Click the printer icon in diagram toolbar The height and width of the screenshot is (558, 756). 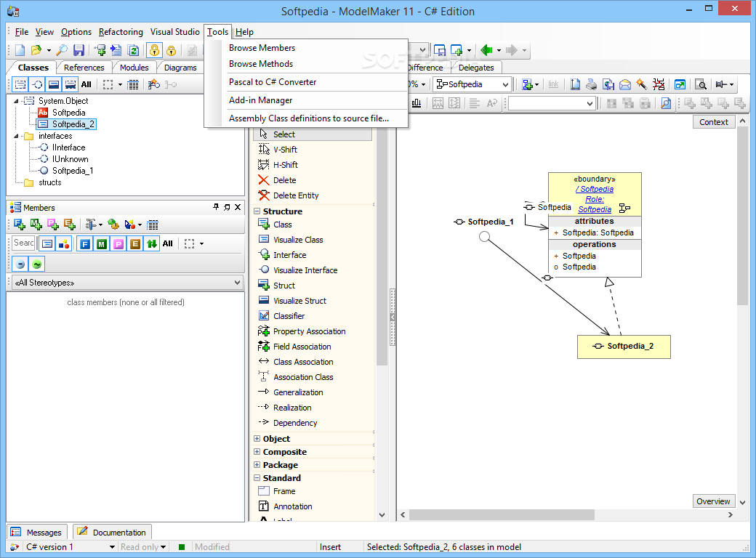592,85
